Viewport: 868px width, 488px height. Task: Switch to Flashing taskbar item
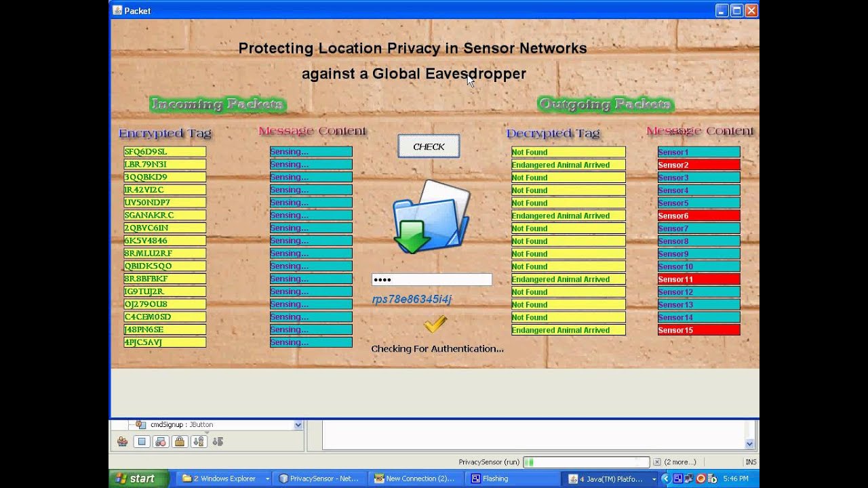[x=511, y=479]
